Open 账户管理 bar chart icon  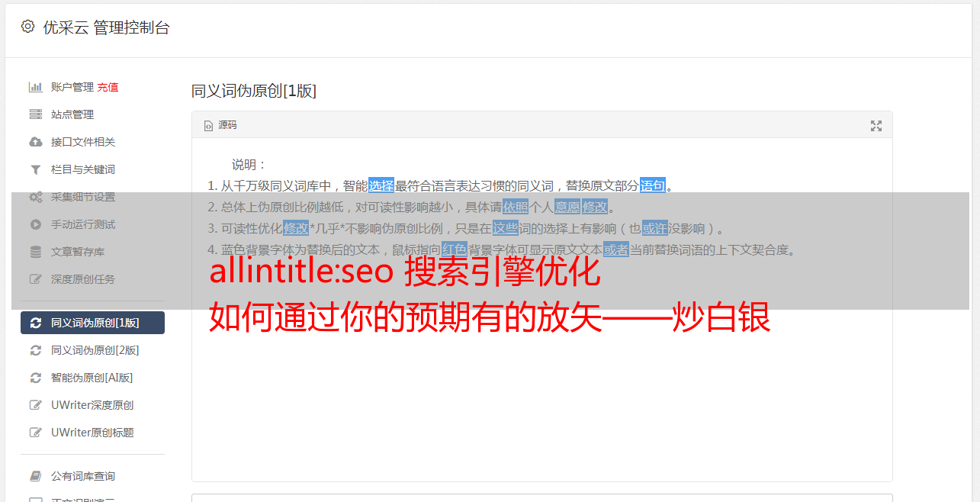tap(35, 87)
